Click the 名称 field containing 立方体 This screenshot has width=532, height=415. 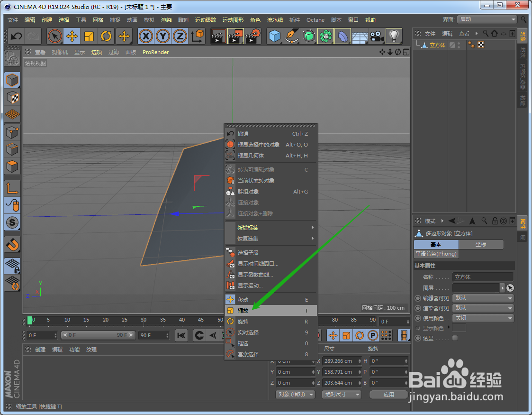pos(483,277)
